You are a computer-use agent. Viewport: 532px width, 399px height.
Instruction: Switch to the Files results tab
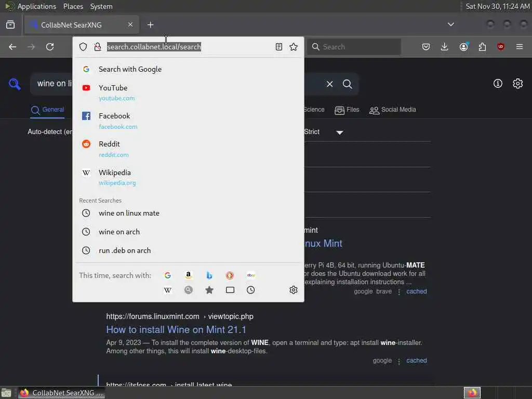[347, 110]
